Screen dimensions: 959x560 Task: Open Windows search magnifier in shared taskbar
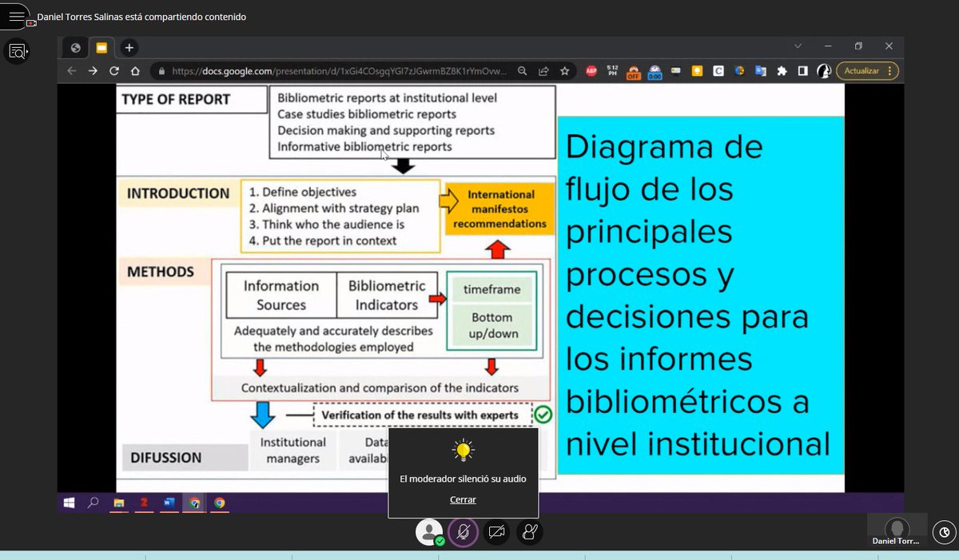(94, 502)
